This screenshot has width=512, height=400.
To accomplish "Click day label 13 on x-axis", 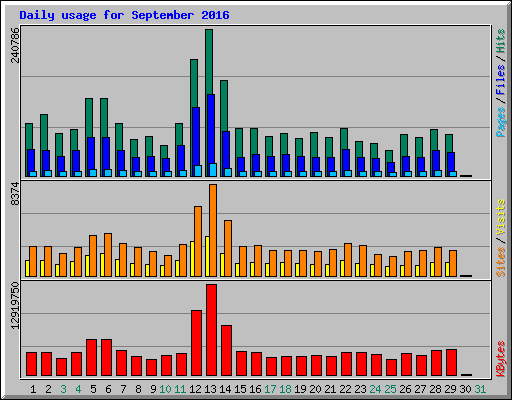I will tap(210, 389).
